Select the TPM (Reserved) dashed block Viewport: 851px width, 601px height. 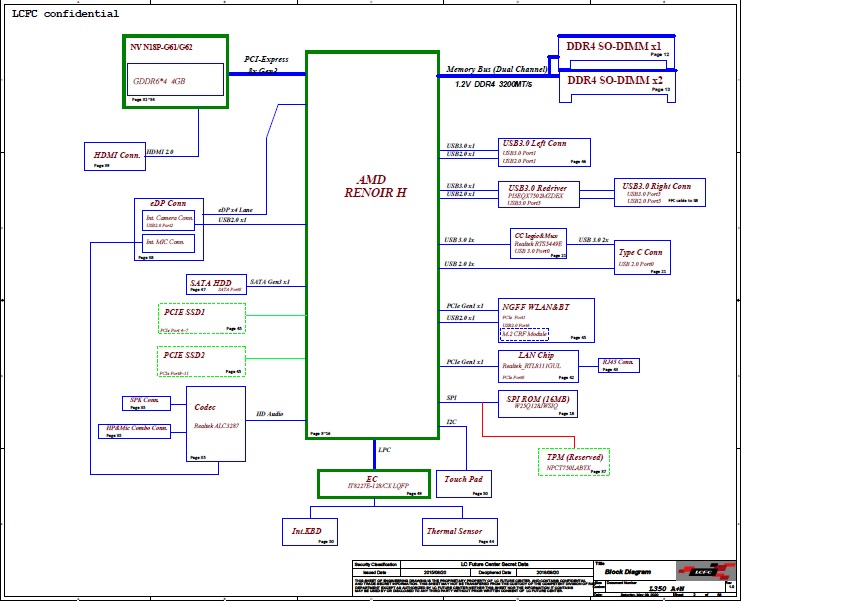point(574,462)
